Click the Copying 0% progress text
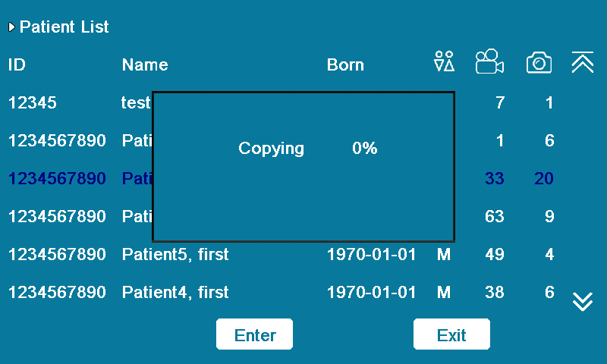This screenshot has width=607, height=364. pos(307,149)
